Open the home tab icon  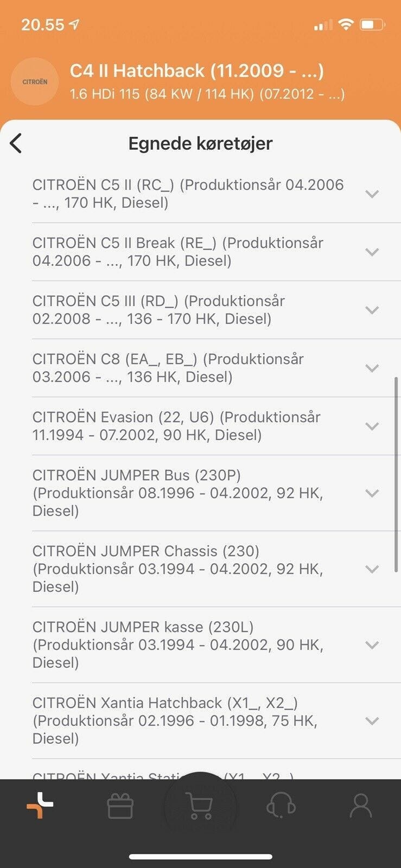(x=40, y=805)
